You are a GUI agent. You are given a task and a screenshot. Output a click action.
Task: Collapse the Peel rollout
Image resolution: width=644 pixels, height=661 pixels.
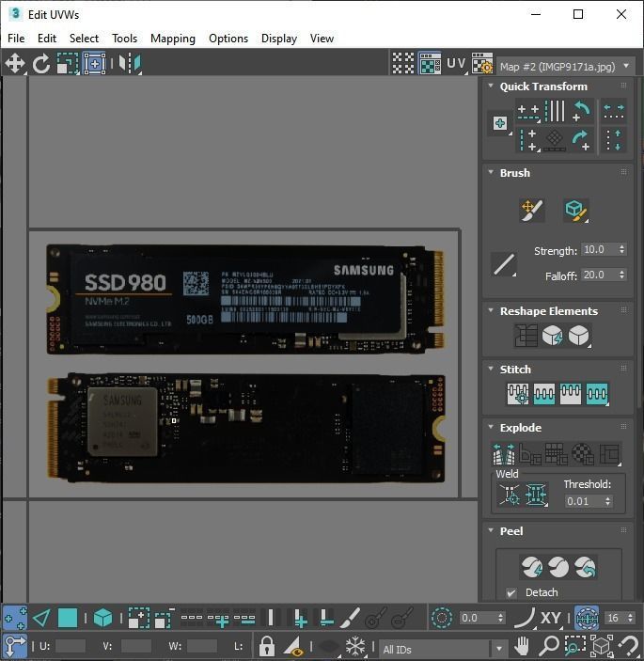(x=491, y=530)
